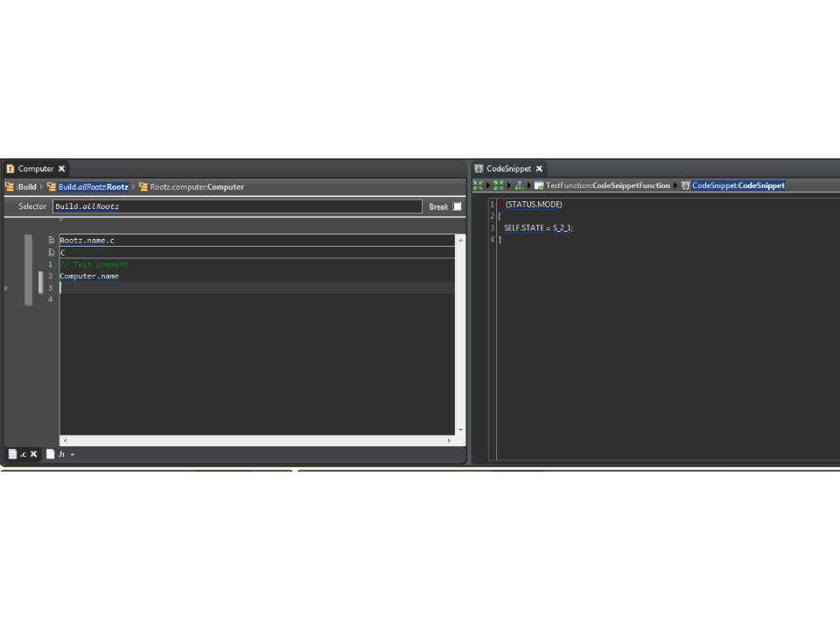Click the second green grid breadcrumb icon
Screen dimensions: 840x630
[498, 185]
